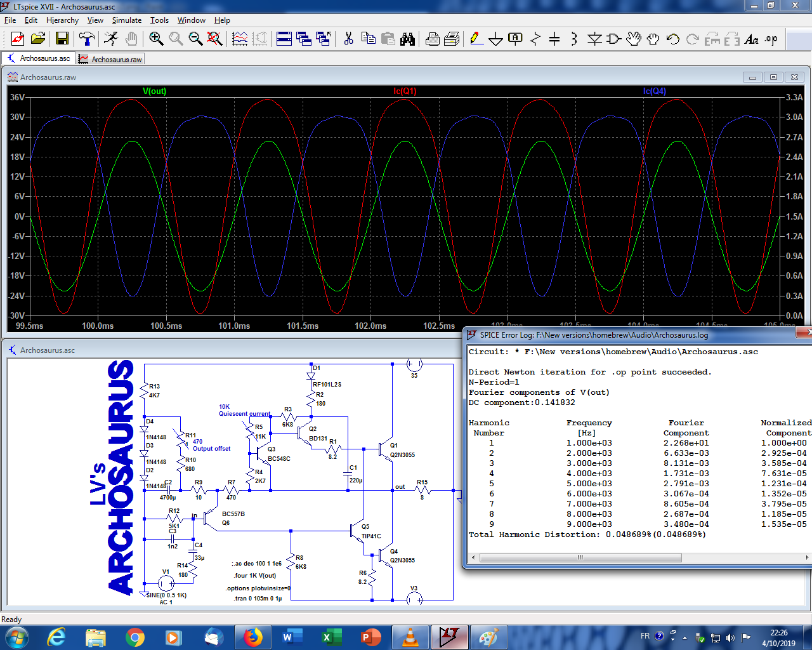Open VLC from the taskbar
This screenshot has height=650, width=812.
[410, 637]
